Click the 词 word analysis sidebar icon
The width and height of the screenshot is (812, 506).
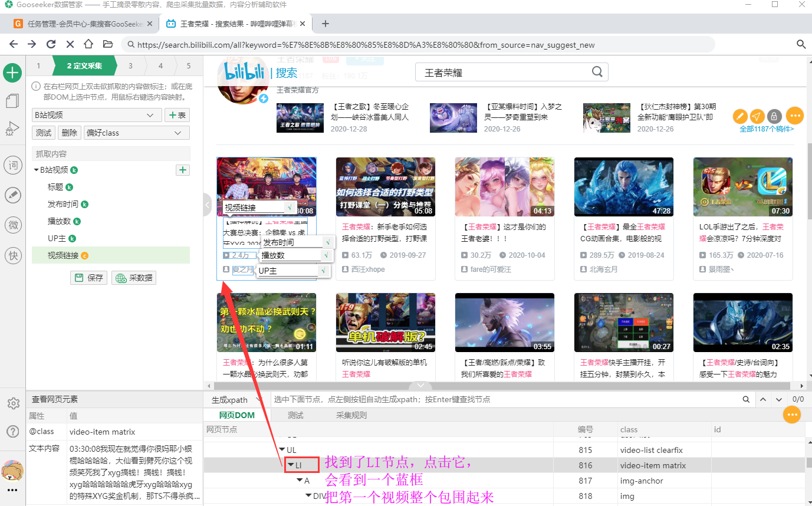[x=12, y=165]
